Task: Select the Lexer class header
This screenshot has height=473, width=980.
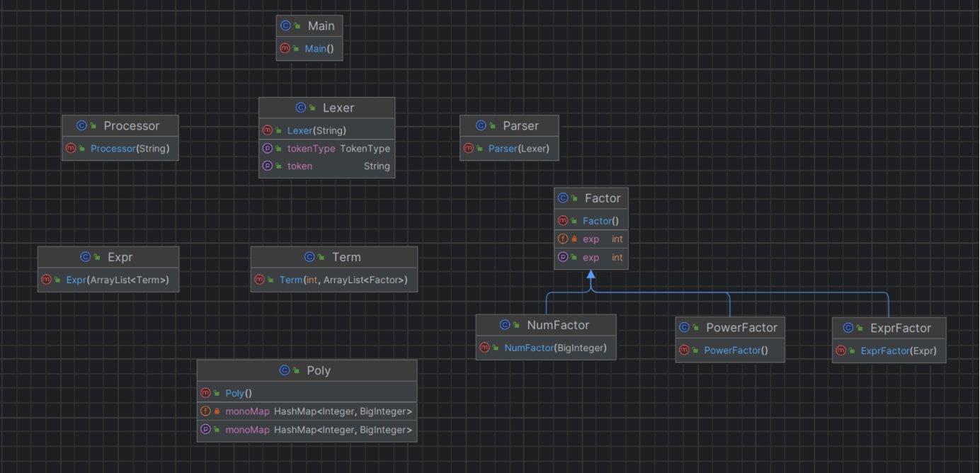Action: pyautogui.click(x=326, y=108)
